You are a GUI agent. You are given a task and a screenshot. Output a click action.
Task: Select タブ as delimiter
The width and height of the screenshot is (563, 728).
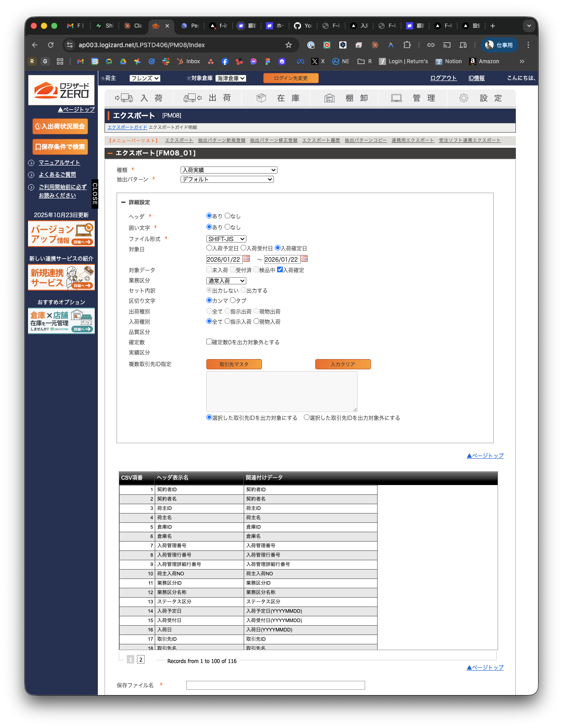[233, 300]
